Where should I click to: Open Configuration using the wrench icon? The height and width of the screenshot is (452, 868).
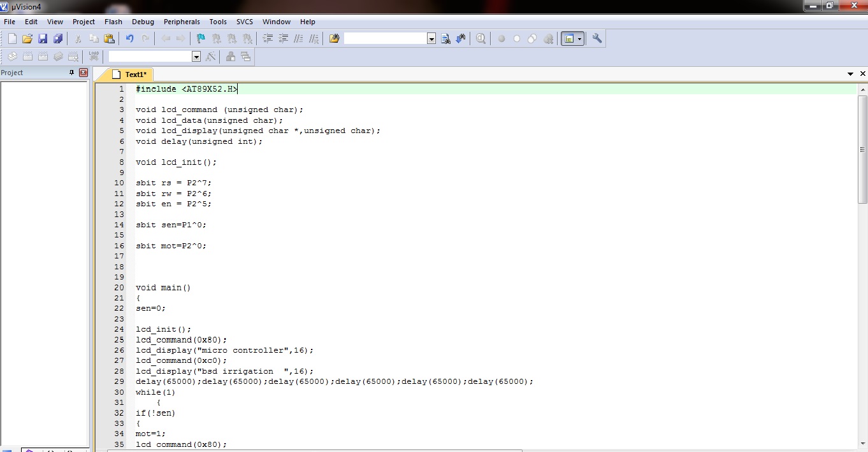coord(597,39)
